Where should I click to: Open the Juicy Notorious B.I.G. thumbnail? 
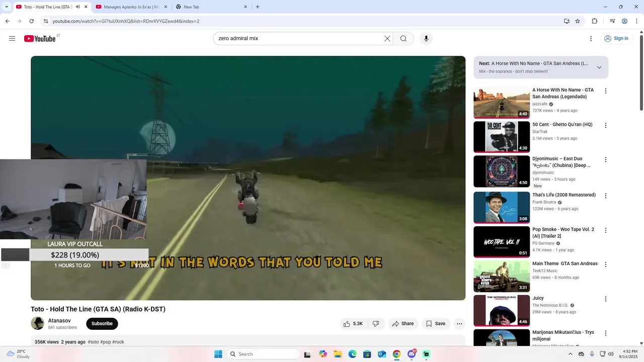[x=502, y=311]
